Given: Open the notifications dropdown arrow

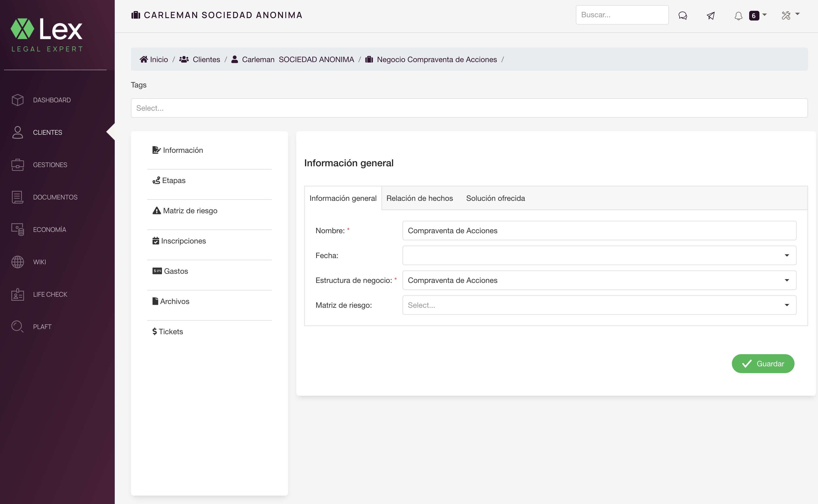Looking at the screenshot, I should pyautogui.click(x=764, y=15).
